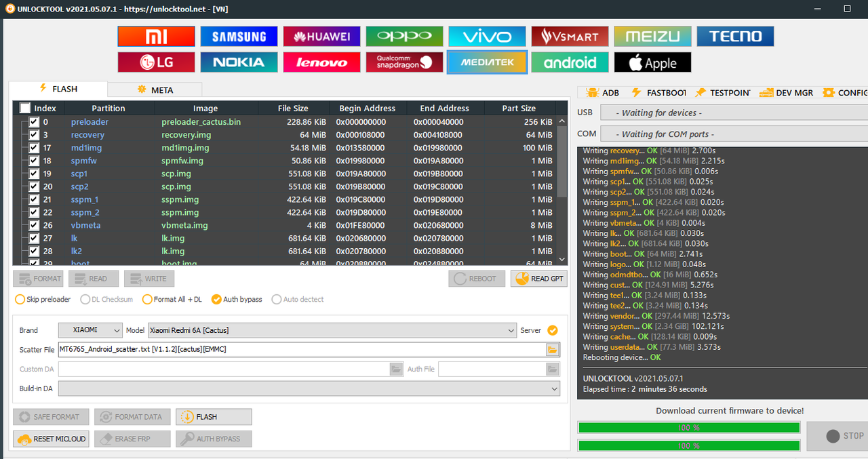868x459 pixels.
Task: Select the Apple brand tile
Action: coord(652,62)
